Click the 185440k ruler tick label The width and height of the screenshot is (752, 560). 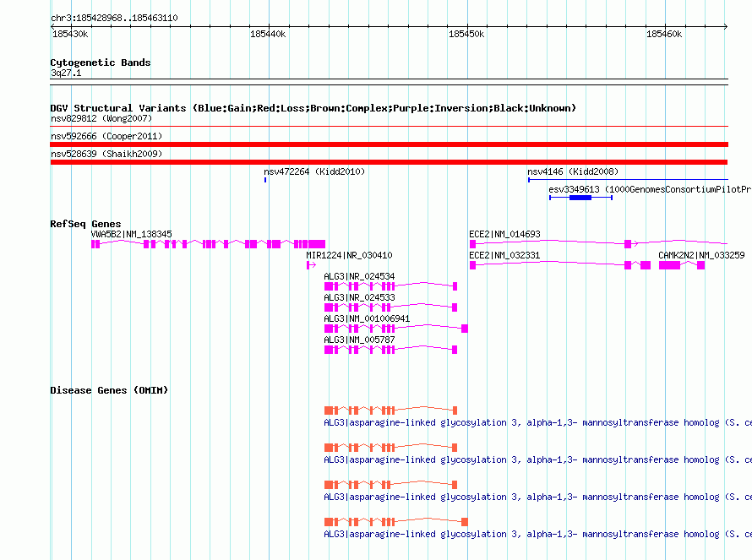coord(268,34)
